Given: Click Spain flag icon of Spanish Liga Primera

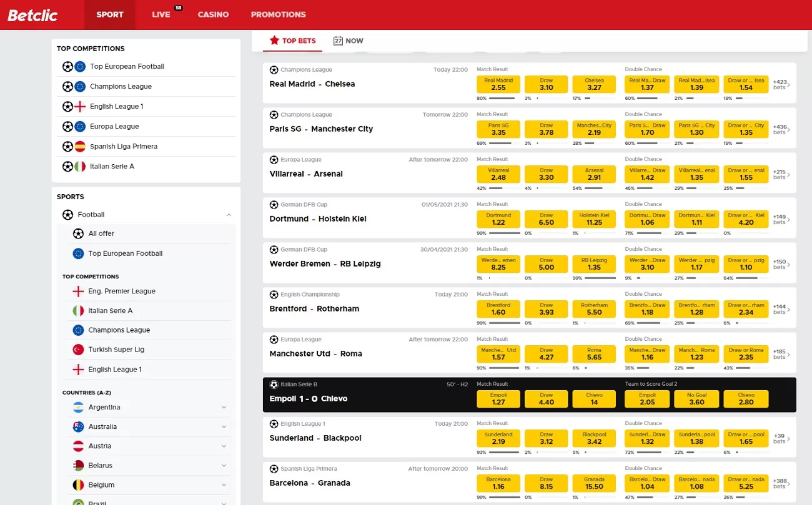Looking at the screenshot, I should [80, 146].
